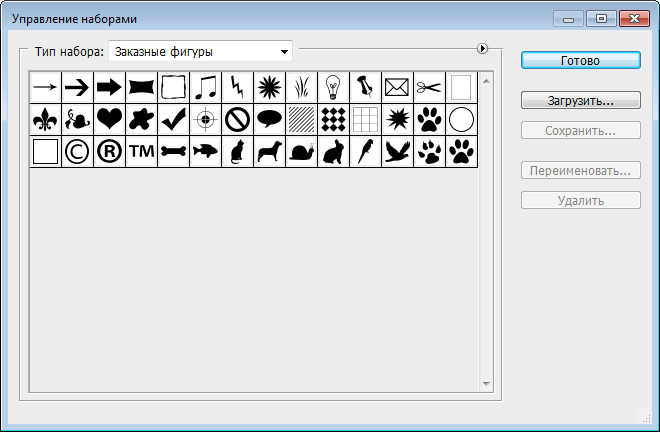Select the thin circle outline shape
The width and height of the screenshot is (660, 432).
[x=461, y=120]
